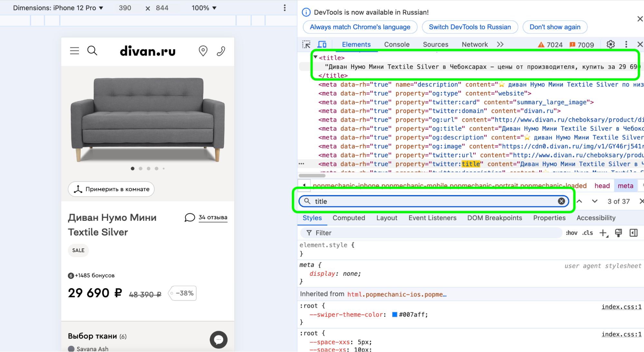The height and width of the screenshot is (352, 644).
Task: Toggle :hov element state panel
Action: [572, 233]
